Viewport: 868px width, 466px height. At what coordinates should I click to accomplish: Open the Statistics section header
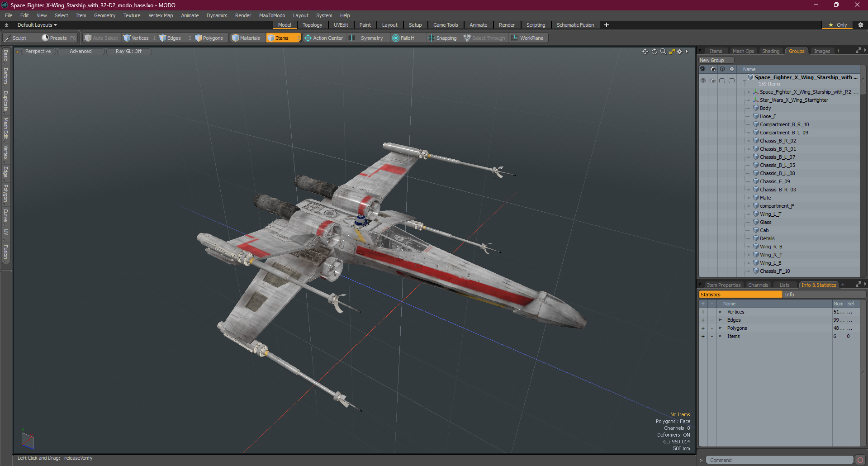tap(740, 295)
